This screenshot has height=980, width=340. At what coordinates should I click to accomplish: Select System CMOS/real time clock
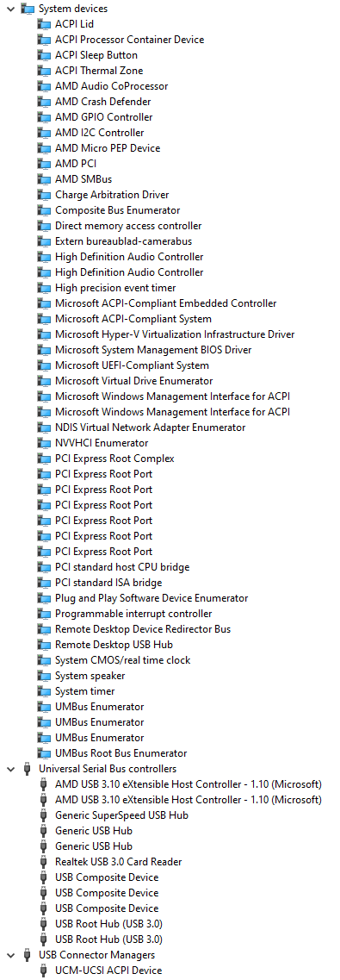pyautogui.click(x=122, y=660)
